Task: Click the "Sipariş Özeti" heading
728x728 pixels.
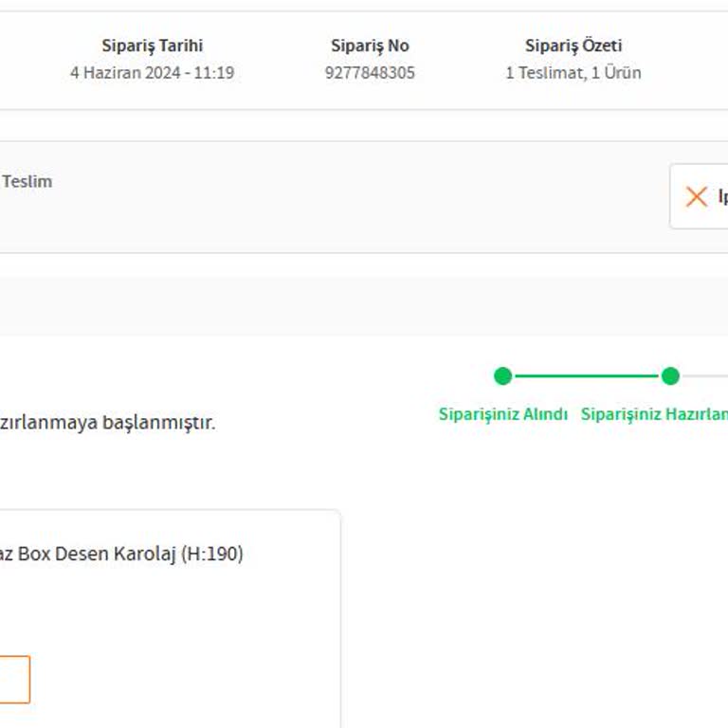Action: 573,45
